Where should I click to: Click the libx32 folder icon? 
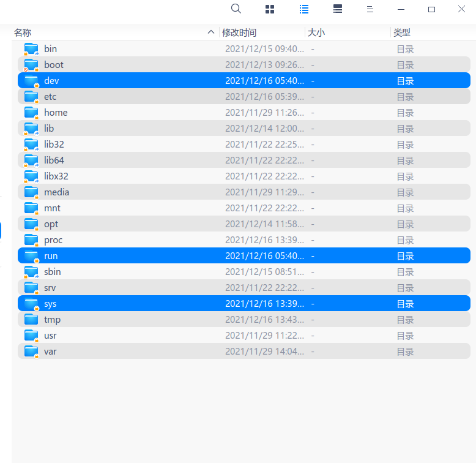click(31, 176)
